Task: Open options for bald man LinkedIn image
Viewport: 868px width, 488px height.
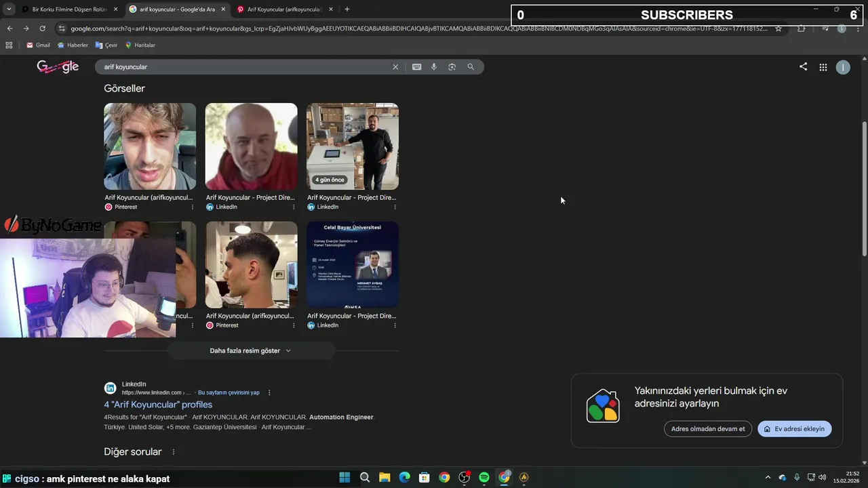Action: tap(294, 207)
